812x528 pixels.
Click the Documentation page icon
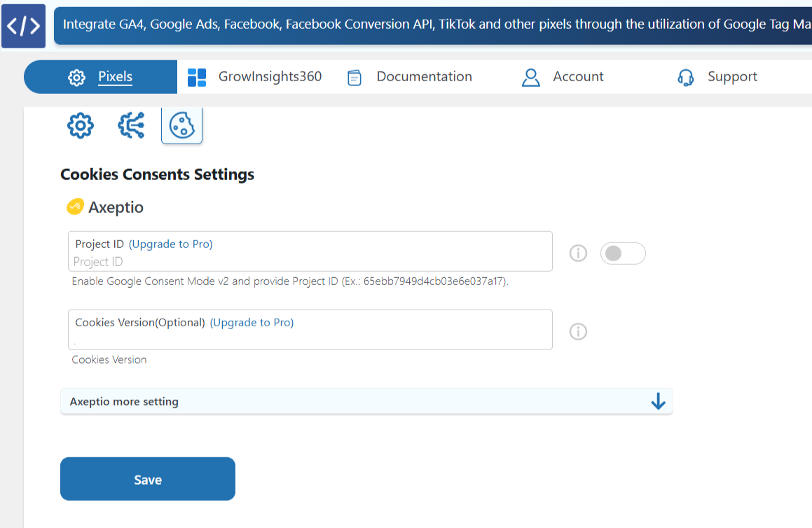point(355,77)
